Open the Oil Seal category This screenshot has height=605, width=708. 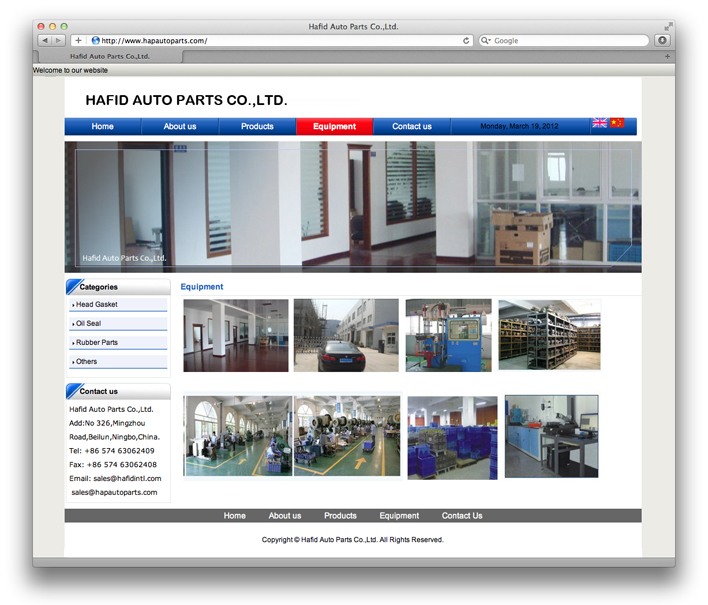click(118, 324)
